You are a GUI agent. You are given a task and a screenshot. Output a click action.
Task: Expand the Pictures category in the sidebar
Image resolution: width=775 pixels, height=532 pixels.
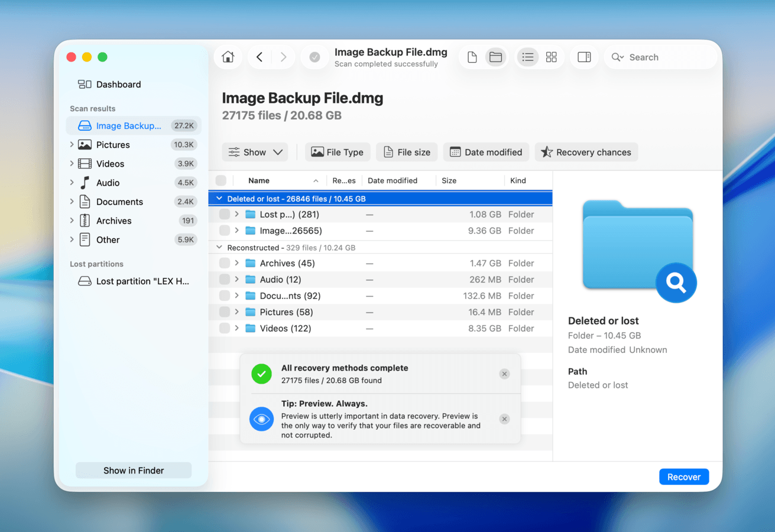(71, 144)
